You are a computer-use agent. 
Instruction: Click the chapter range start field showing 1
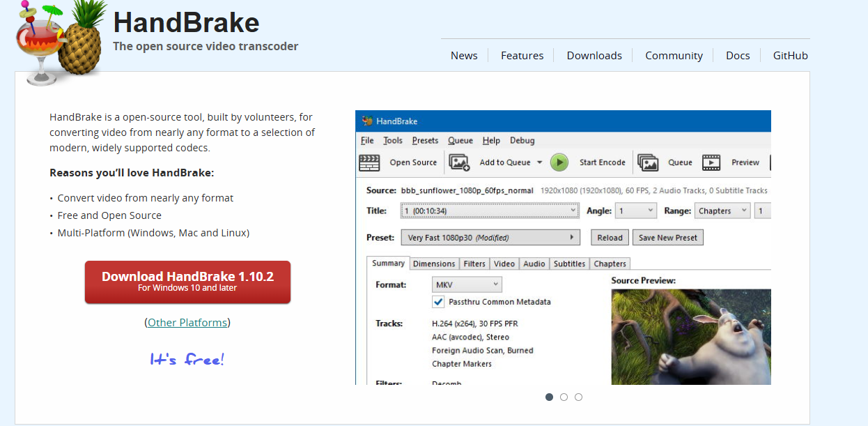763,211
